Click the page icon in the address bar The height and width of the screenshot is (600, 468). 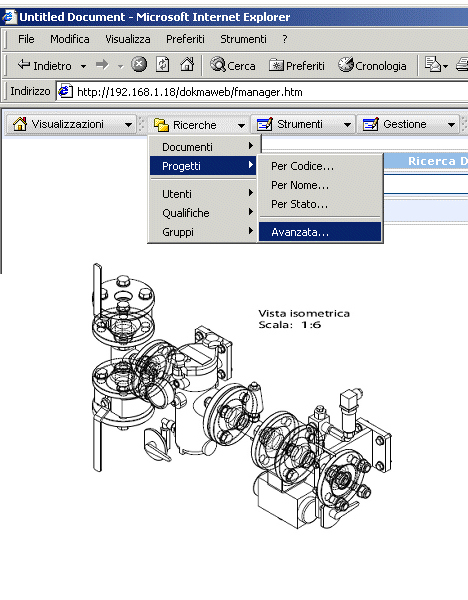pyautogui.click(x=65, y=91)
